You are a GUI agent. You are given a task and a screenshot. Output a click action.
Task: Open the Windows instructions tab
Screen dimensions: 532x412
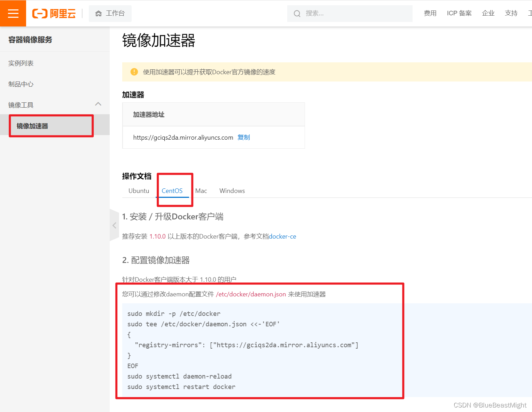[x=232, y=191]
